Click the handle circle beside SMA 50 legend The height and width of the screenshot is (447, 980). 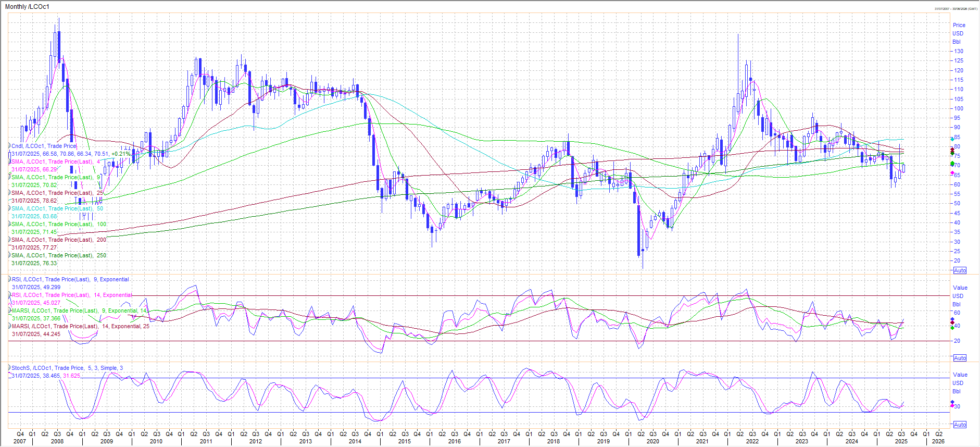[x=9, y=208]
